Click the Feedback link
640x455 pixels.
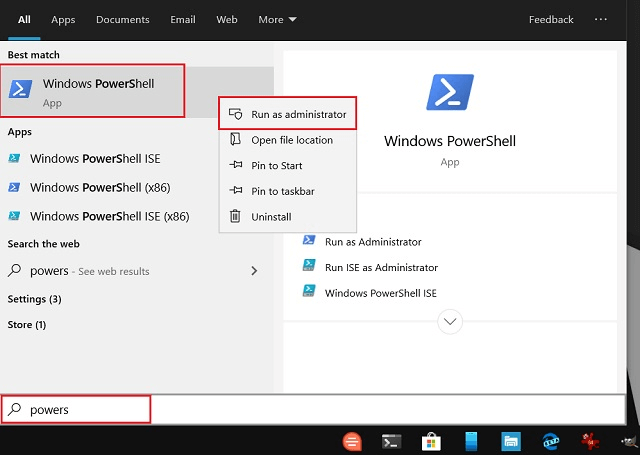coord(551,19)
